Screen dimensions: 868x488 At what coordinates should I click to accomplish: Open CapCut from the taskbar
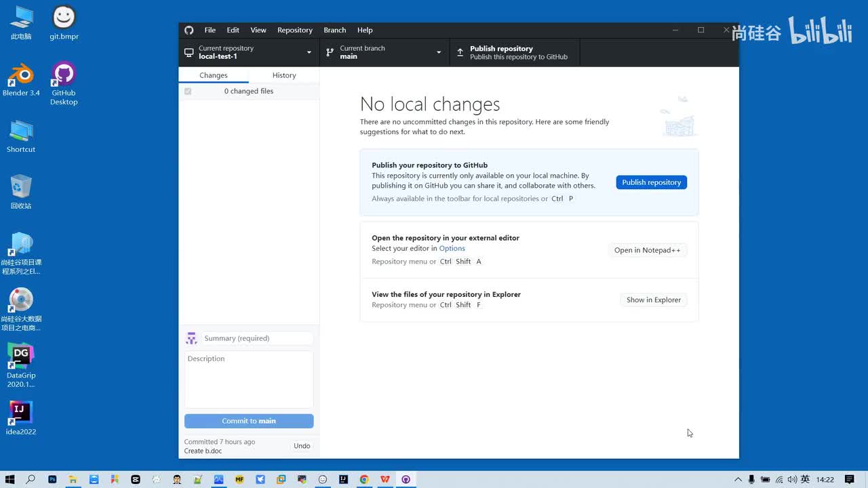point(136,479)
